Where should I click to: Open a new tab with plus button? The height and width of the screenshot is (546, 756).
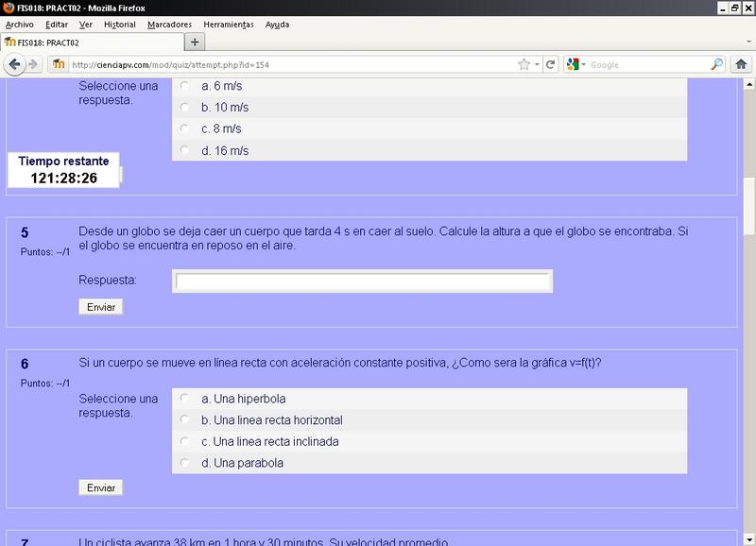(195, 43)
